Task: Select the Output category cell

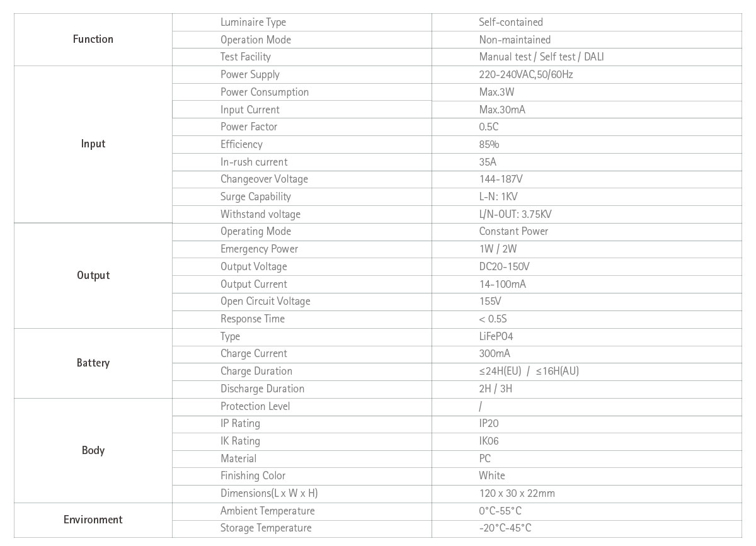Action: [x=93, y=275]
